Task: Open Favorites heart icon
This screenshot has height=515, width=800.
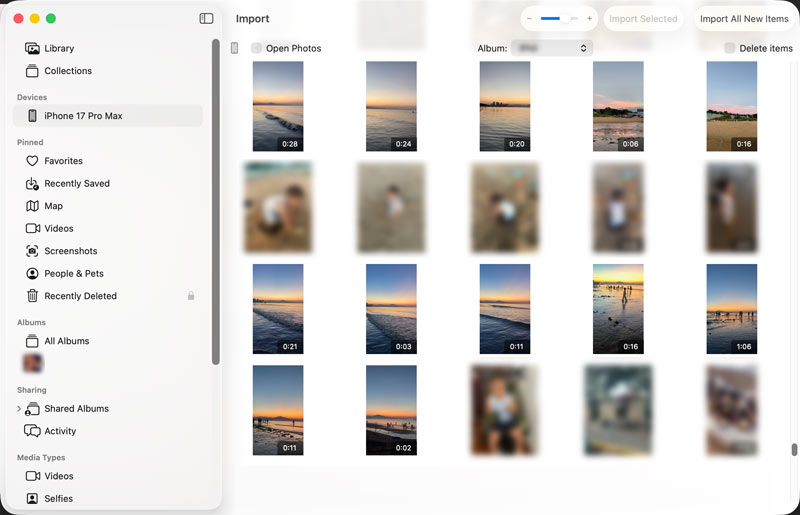Action: (32, 161)
